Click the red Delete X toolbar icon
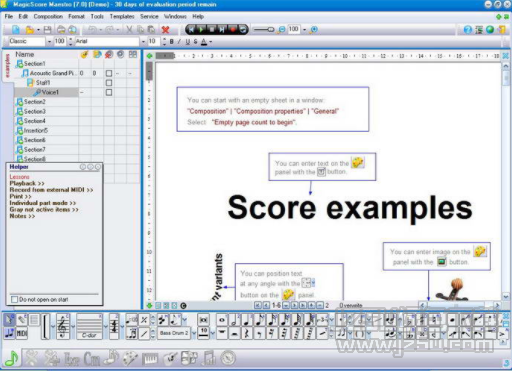Screen dimensions: 512x371 click(165, 30)
